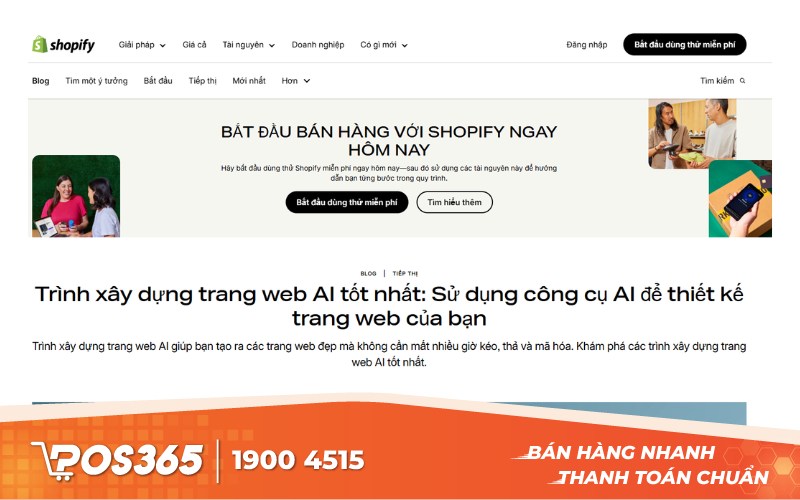Go to the Doanh nghiệp page

[x=318, y=45]
